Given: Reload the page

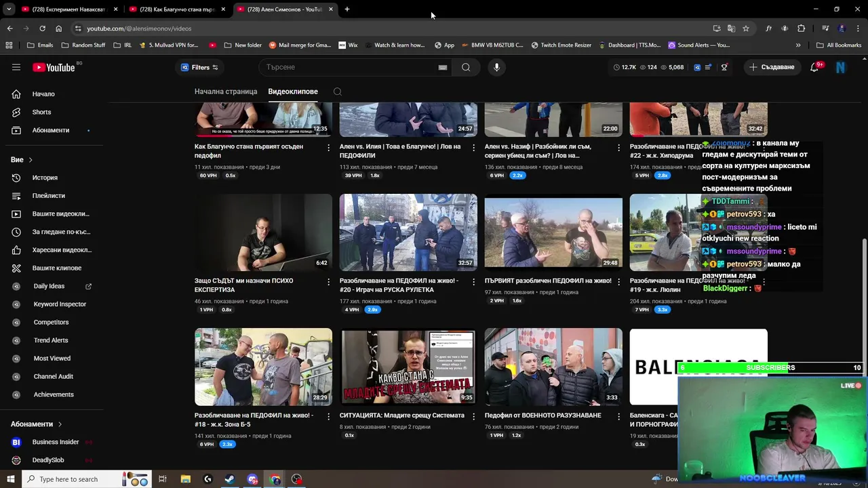Looking at the screenshot, I should pos(42,28).
